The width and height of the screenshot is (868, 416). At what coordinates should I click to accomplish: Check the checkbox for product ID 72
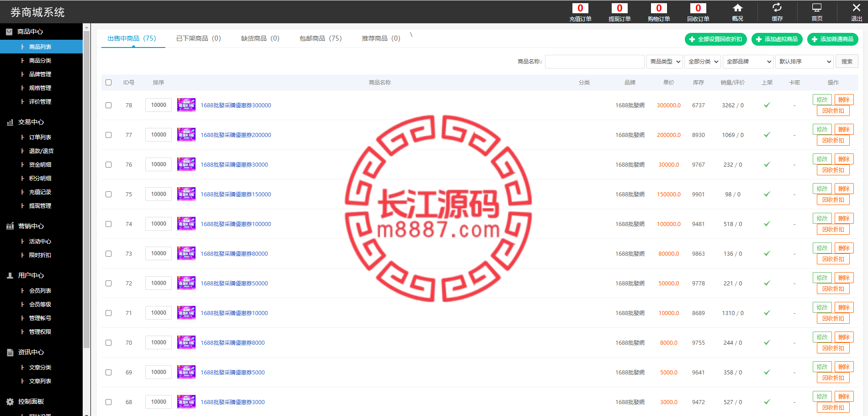[108, 283]
